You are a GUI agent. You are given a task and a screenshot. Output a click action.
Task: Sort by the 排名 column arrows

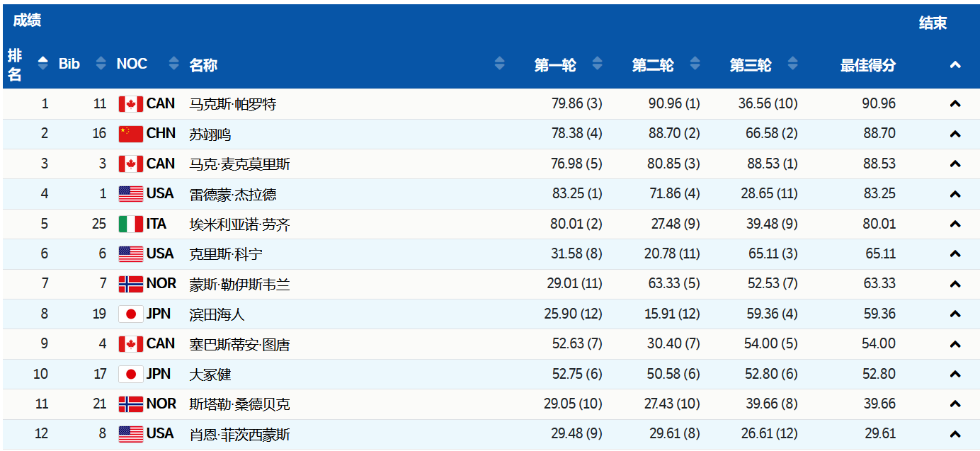(x=43, y=63)
